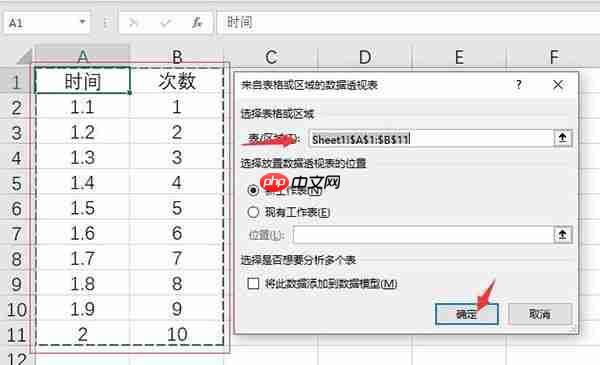Click the formula bar confirm checkmark icon
This screenshot has height=365, width=600.
pyautogui.click(x=165, y=23)
